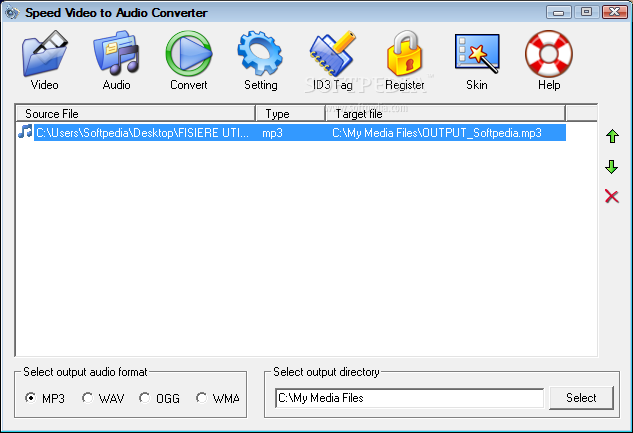Click the OUTPUT_Softpedia.mp3 target file cell

(437, 133)
